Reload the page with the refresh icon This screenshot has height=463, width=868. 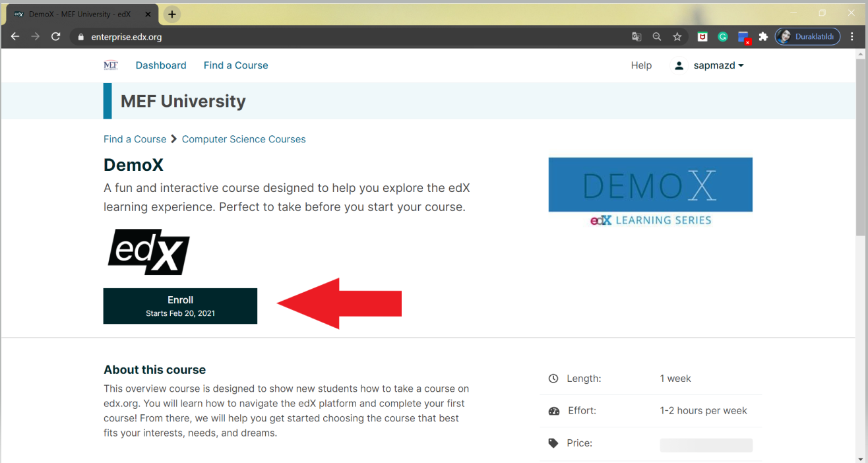point(56,37)
